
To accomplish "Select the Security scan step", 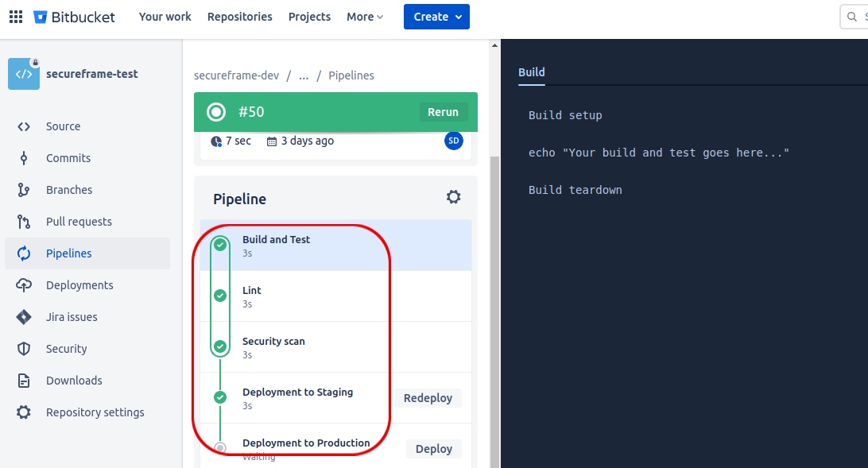I will click(335, 347).
